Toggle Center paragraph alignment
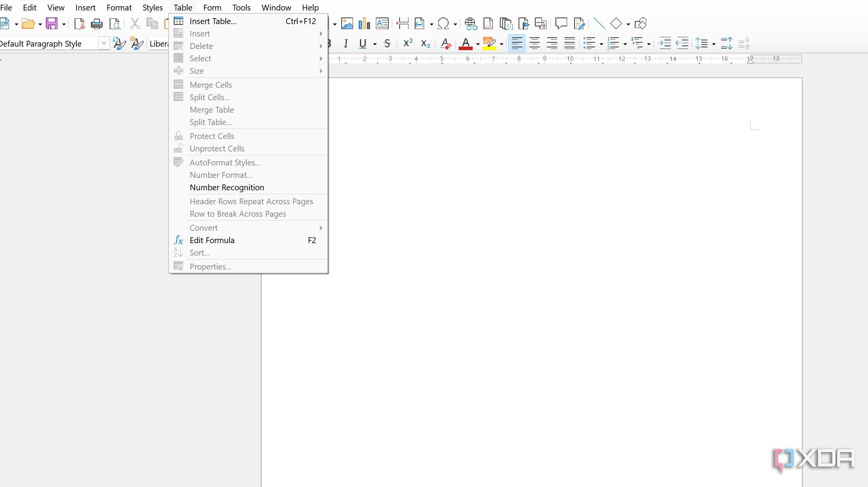 [534, 43]
